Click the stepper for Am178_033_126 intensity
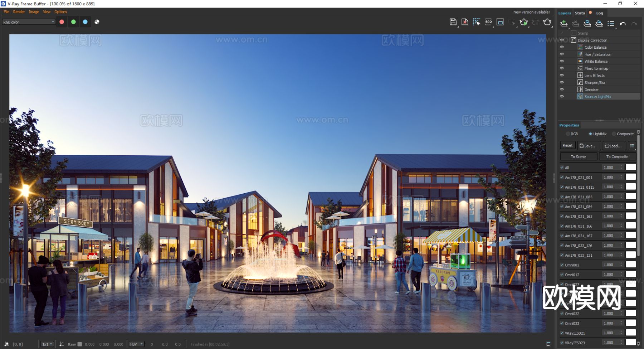This screenshot has width=644, height=349. tap(621, 245)
